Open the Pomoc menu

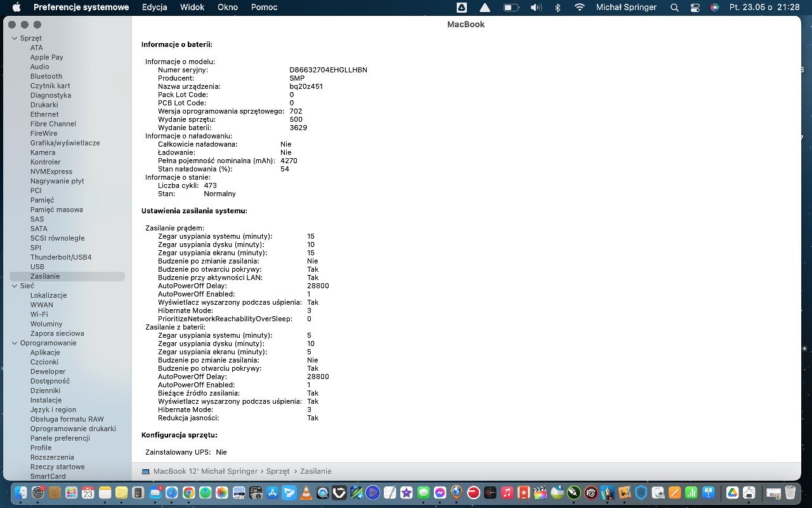(264, 7)
